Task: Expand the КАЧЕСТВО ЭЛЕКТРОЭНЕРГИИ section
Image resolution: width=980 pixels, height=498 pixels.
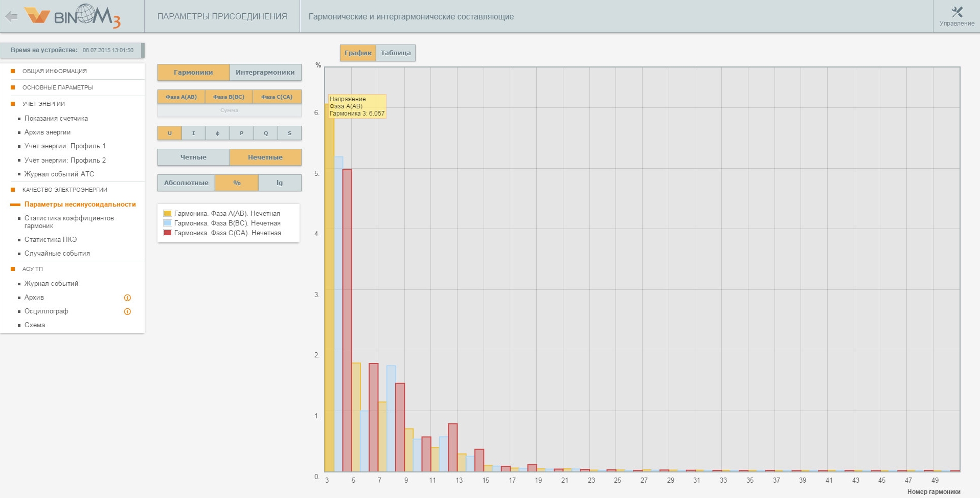Action: point(65,190)
